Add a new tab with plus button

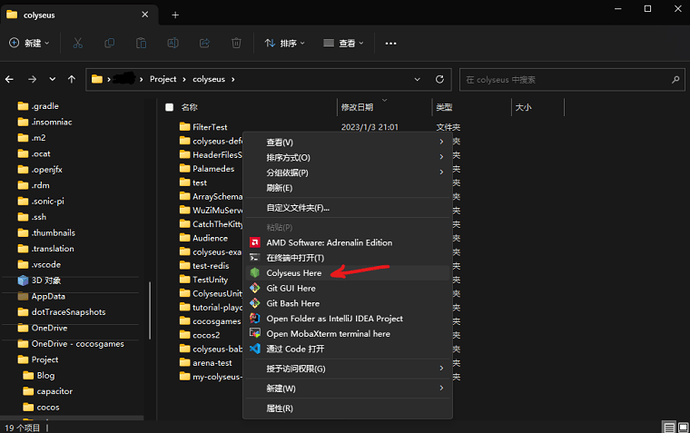pyautogui.click(x=175, y=15)
